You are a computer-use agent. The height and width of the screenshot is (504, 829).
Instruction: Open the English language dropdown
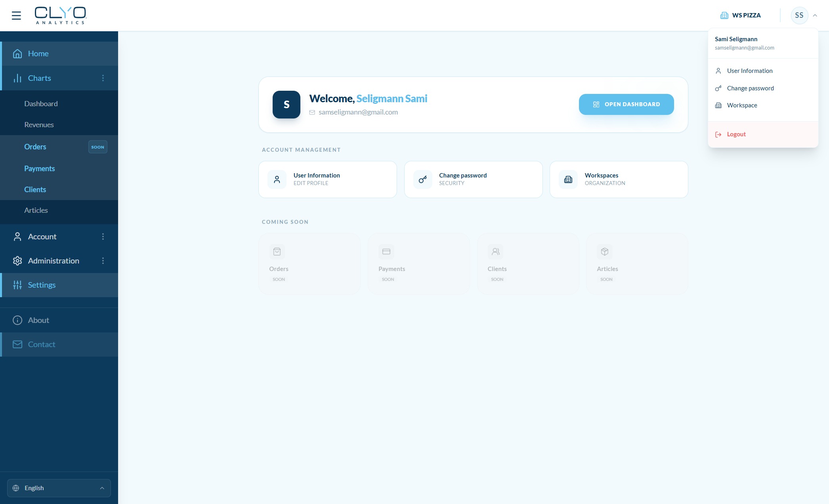tap(59, 488)
